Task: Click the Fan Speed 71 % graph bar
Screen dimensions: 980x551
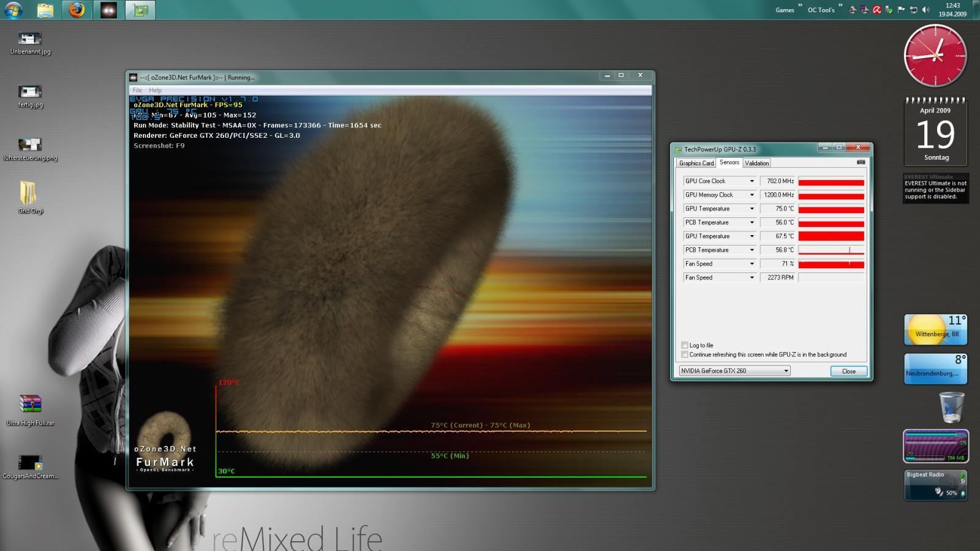Action: [831, 264]
